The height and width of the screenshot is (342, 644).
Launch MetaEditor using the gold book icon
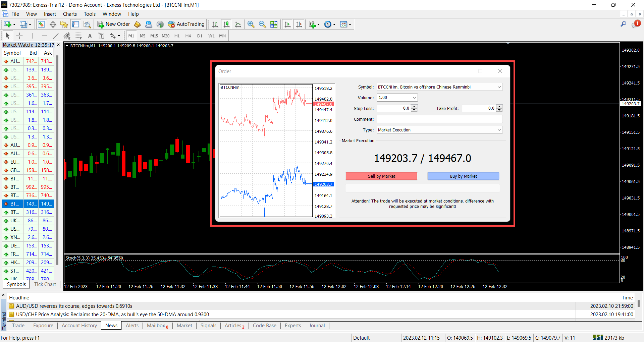click(137, 24)
